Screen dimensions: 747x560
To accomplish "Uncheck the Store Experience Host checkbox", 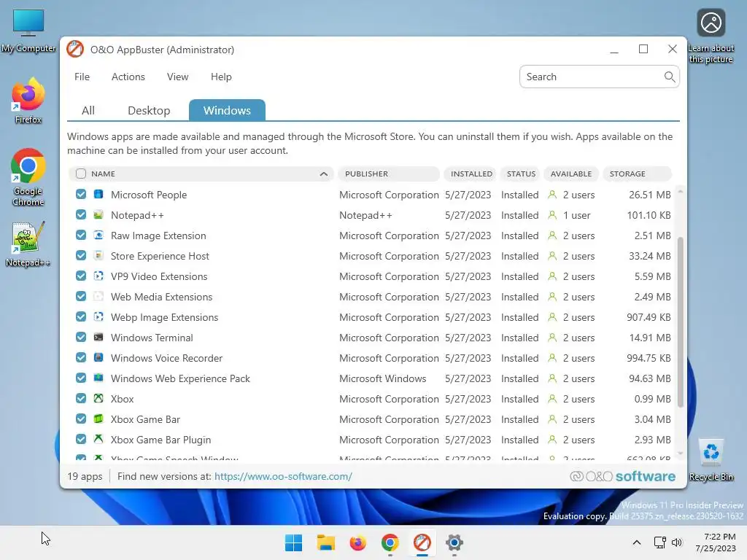I will click(81, 256).
